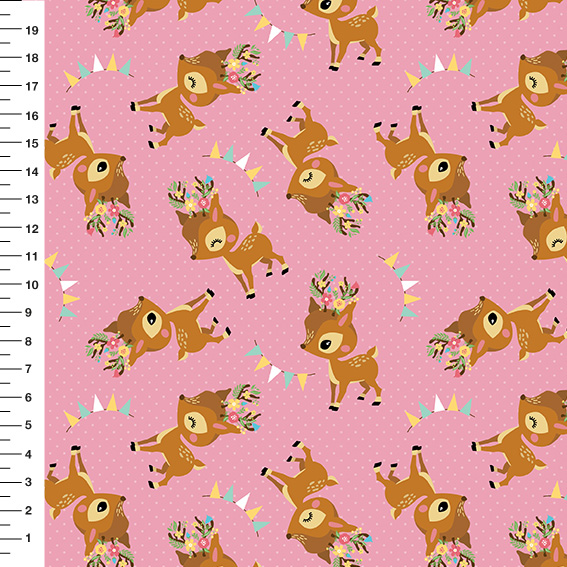Click the ruler number 3

(29, 482)
